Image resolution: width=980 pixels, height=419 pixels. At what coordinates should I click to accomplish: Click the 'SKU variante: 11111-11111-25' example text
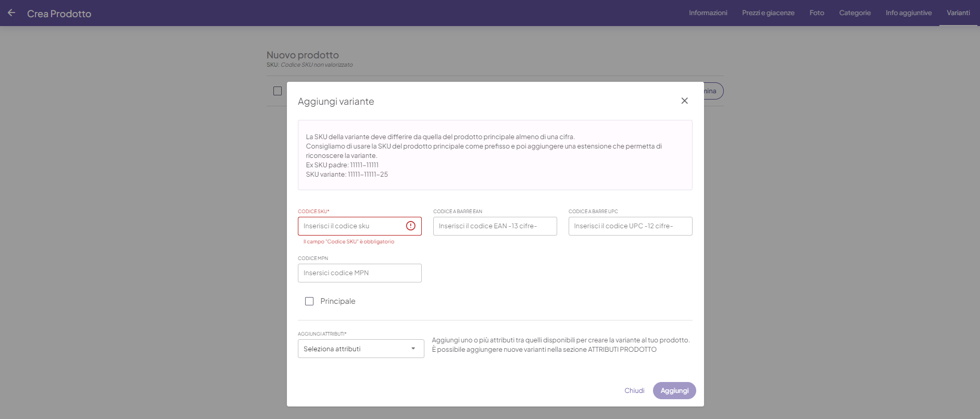[347, 175]
